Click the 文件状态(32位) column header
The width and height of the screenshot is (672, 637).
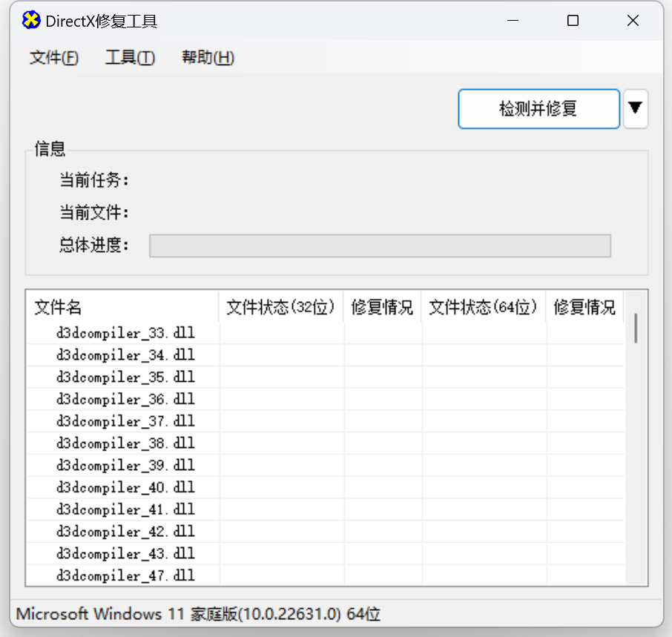tap(280, 307)
